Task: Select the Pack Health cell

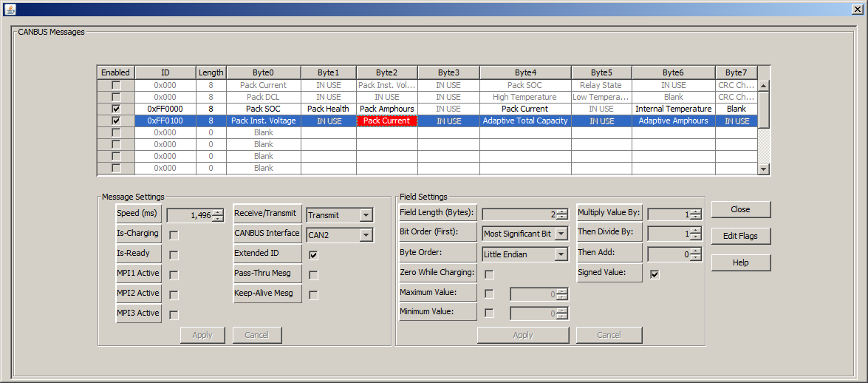Action: point(328,109)
